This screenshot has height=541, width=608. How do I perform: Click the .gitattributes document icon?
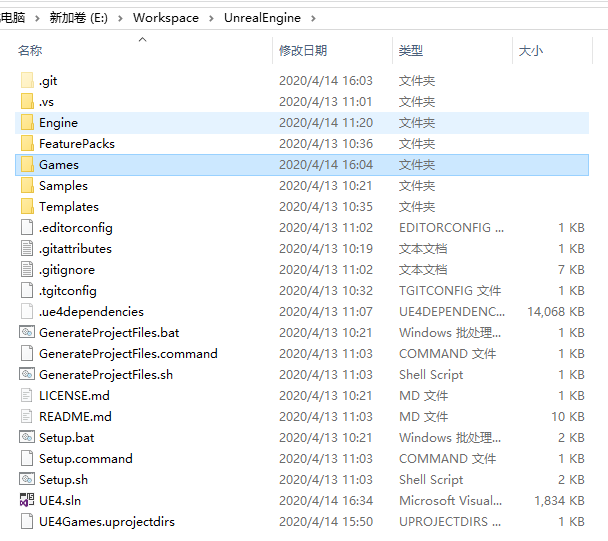(27, 248)
